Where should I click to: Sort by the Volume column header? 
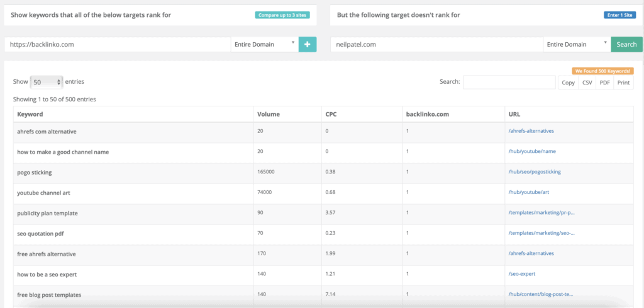[287, 114]
